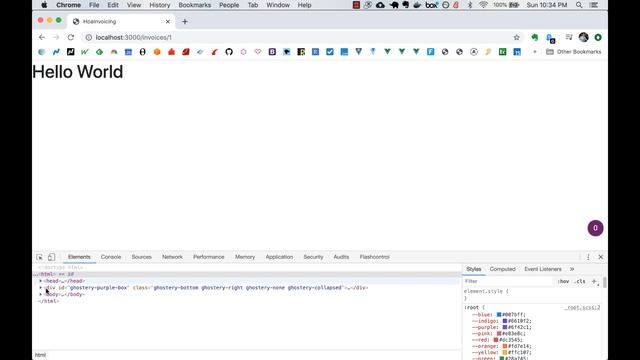Open the Performance tab
Viewport: 640px width, 360px height.
pyautogui.click(x=209, y=257)
